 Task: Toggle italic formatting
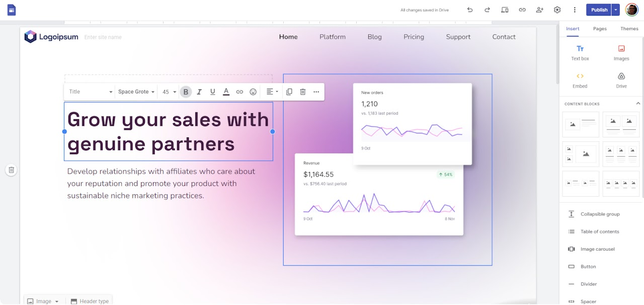coord(199,92)
